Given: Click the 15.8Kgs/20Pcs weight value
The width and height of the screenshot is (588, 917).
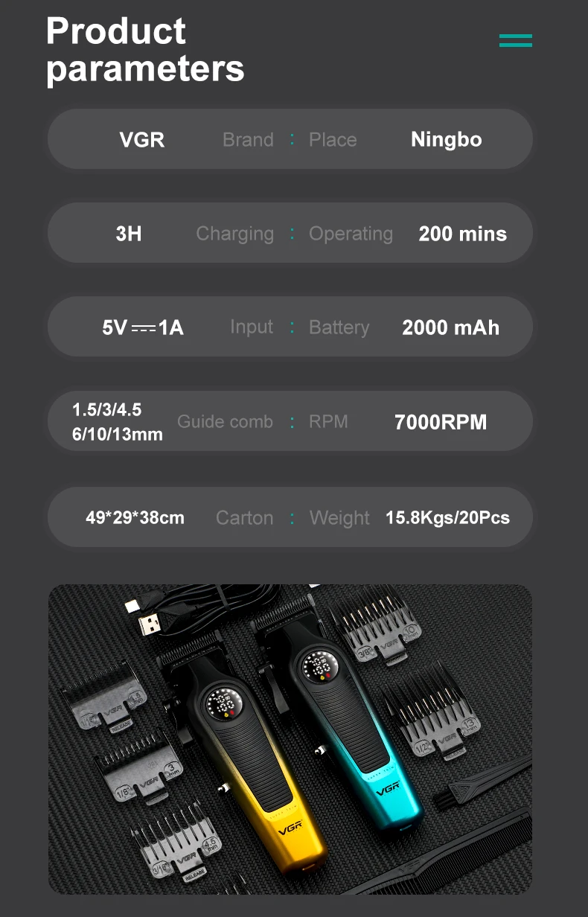Looking at the screenshot, I should click(x=447, y=517).
